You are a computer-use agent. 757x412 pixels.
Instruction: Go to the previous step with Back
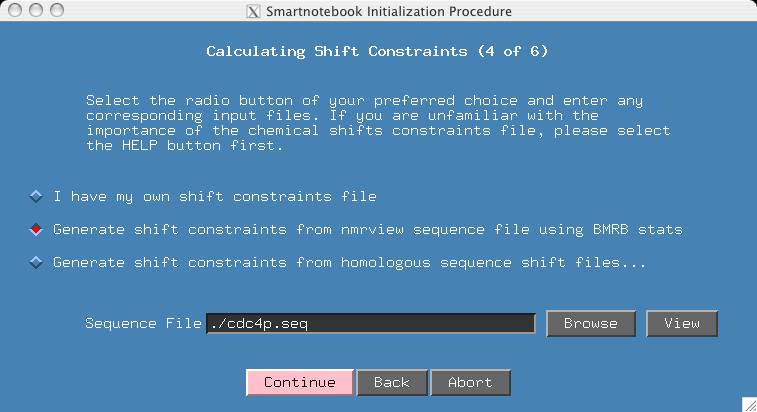391,382
